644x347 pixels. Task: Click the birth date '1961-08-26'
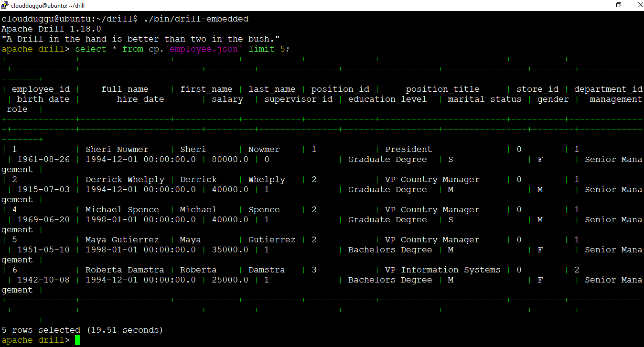coord(43,160)
